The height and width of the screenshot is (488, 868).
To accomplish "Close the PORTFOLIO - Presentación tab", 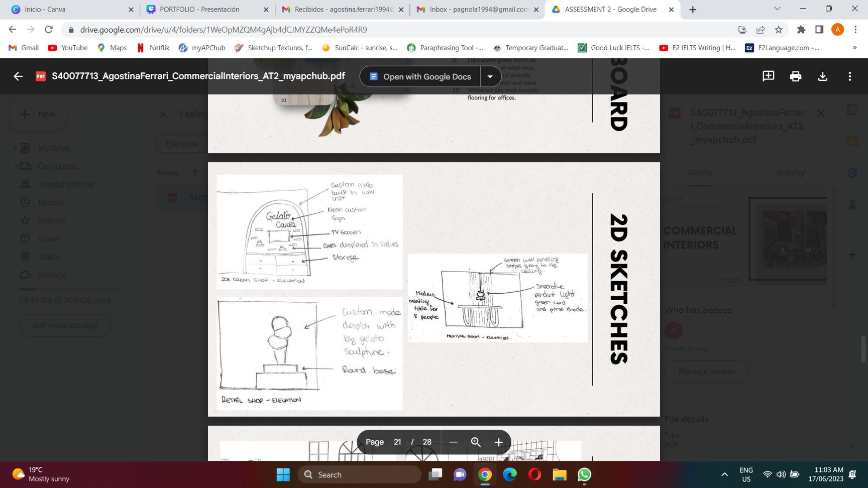I will tap(266, 10).
